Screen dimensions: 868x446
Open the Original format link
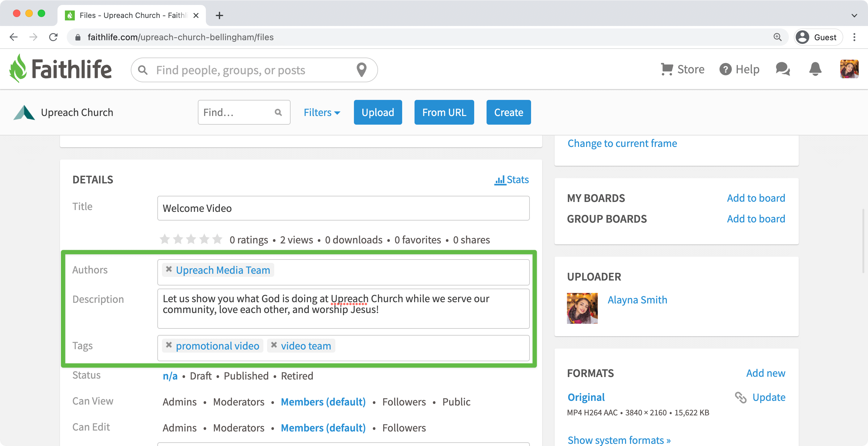pyautogui.click(x=586, y=397)
